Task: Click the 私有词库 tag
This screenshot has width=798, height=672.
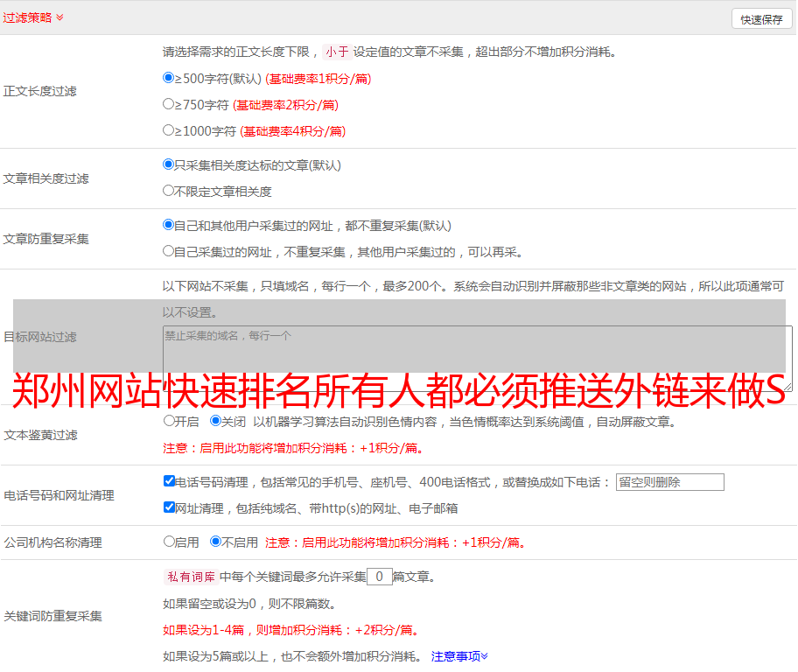Action: click(191, 577)
